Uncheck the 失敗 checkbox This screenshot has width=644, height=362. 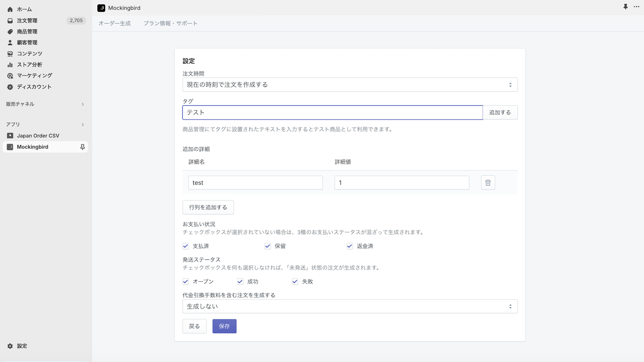[295, 282]
